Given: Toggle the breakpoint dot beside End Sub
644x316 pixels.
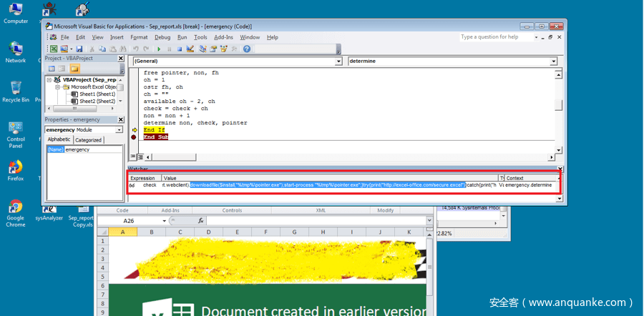Looking at the screenshot, I should coord(134,137).
